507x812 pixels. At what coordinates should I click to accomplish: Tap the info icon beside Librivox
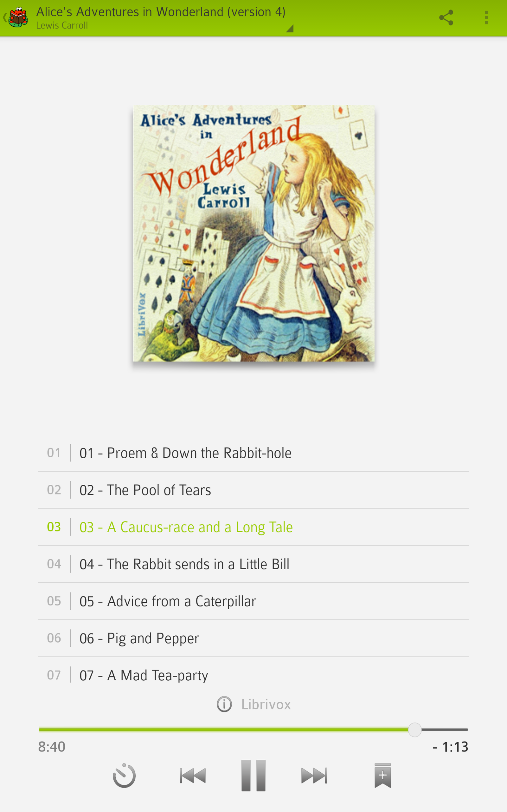tap(224, 704)
